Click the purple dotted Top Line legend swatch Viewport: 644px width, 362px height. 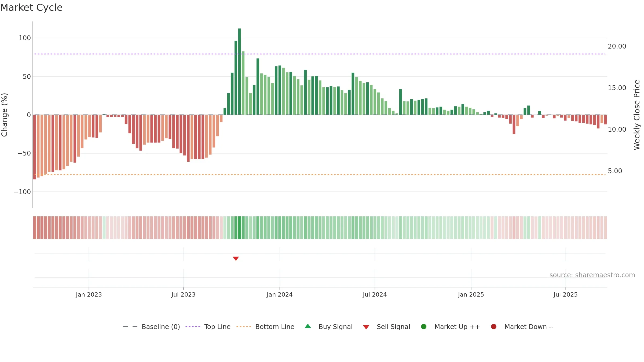pos(193,327)
